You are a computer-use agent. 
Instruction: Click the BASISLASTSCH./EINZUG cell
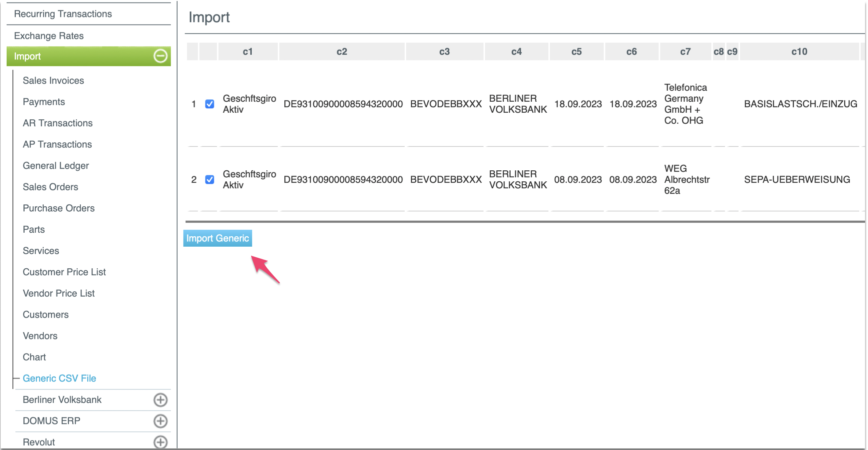[x=800, y=104]
